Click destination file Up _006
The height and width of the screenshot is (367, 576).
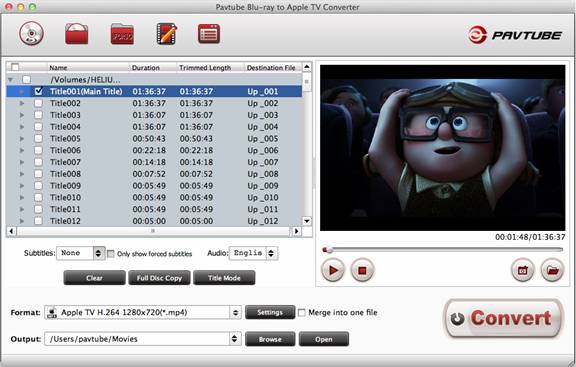point(263,150)
